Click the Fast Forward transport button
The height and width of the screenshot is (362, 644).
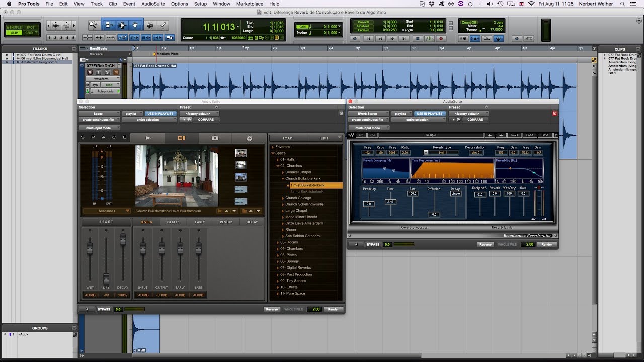point(392,38)
